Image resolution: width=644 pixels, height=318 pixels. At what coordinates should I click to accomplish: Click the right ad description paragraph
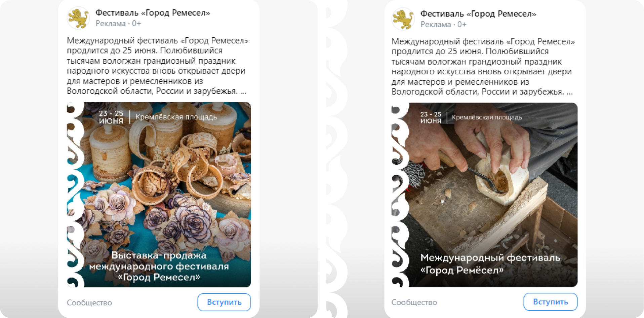click(483, 67)
